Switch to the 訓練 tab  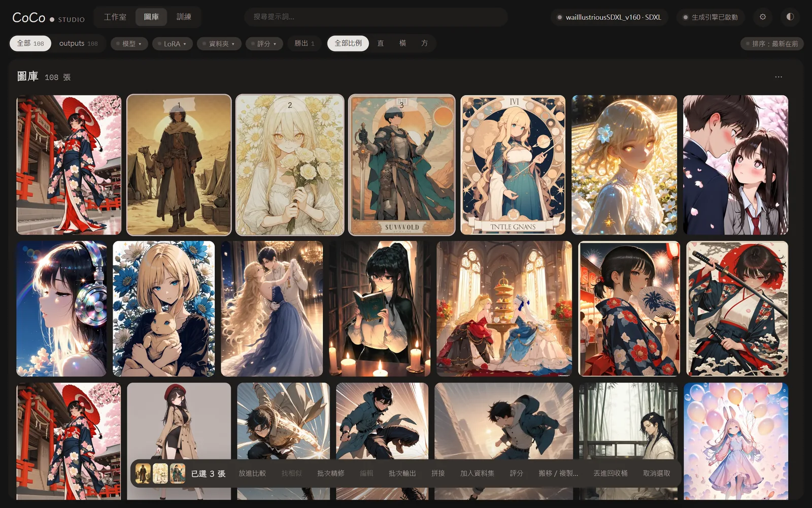tap(184, 17)
